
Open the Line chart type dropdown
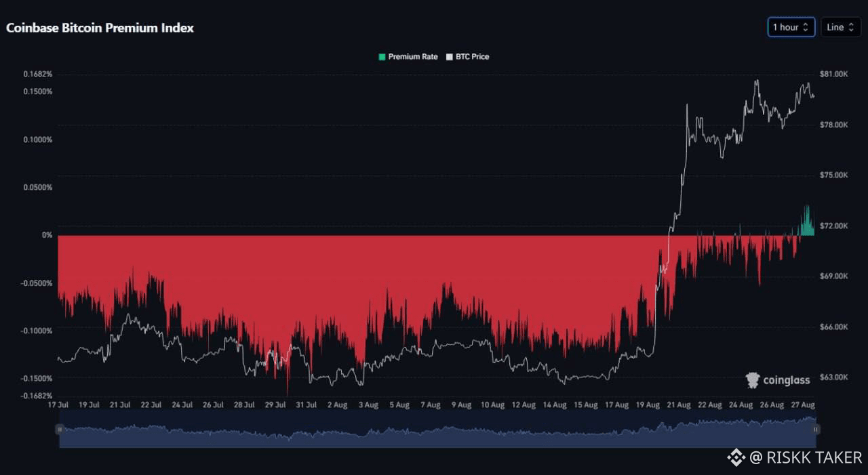[841, 27]
